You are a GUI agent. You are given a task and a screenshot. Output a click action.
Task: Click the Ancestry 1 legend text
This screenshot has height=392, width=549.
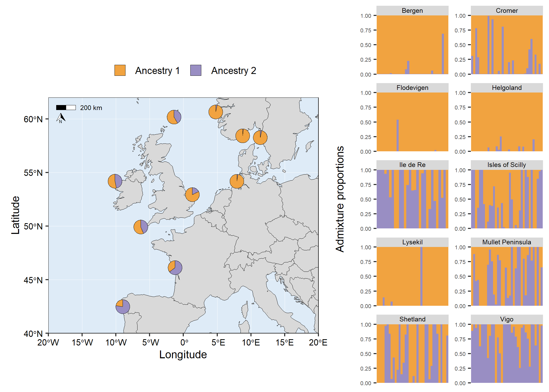[x=157, y=71]
